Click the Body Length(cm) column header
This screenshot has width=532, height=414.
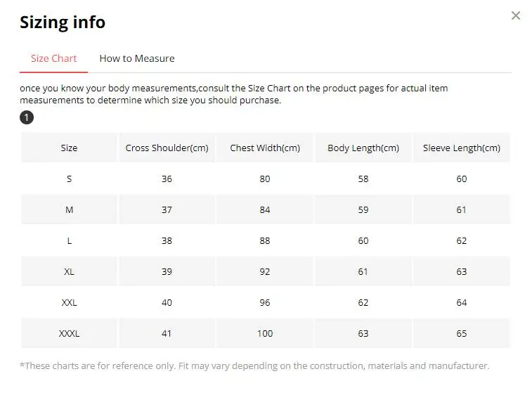(x=363, y=148)
